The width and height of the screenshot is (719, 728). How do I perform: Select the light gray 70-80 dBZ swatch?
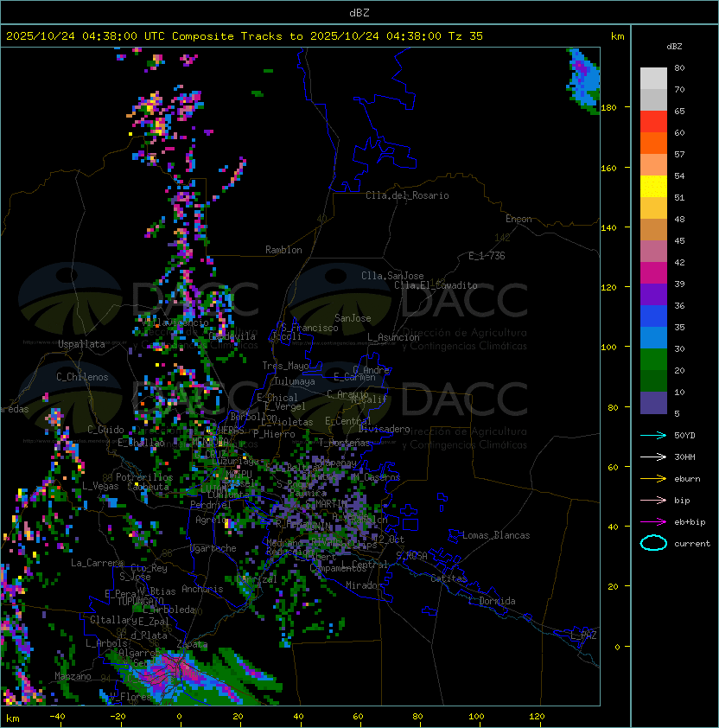(653, 78)
